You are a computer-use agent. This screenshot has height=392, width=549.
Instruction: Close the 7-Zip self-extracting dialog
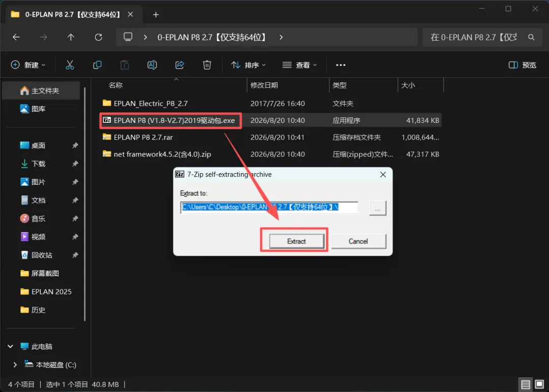383,175
